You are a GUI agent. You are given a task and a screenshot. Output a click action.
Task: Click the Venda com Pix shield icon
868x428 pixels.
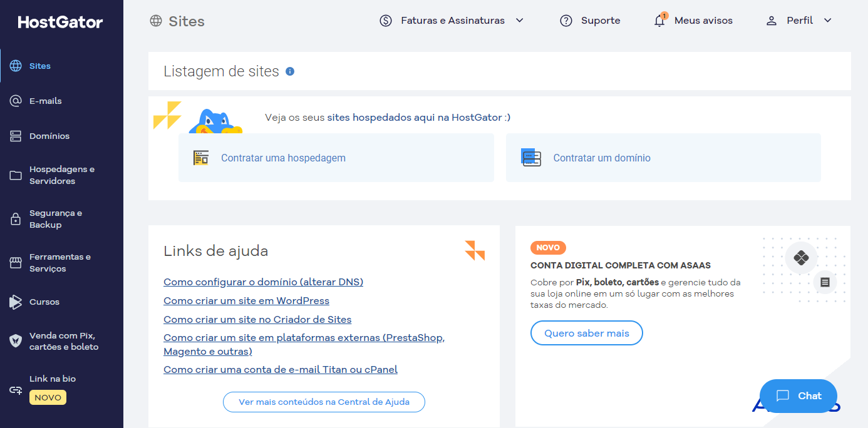click(16, 341)
